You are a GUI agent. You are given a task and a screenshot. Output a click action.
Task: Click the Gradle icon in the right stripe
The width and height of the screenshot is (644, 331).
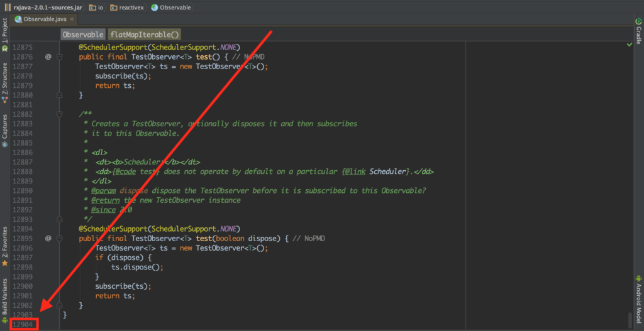639,22
